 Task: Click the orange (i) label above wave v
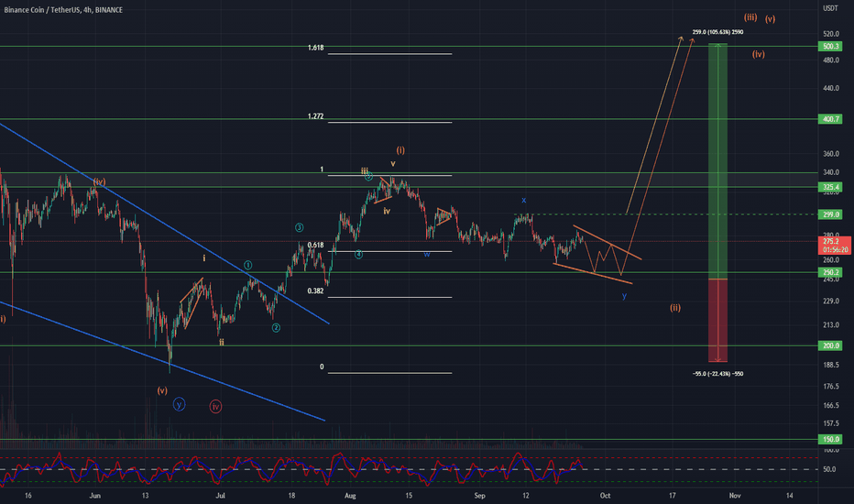point(400,150)
